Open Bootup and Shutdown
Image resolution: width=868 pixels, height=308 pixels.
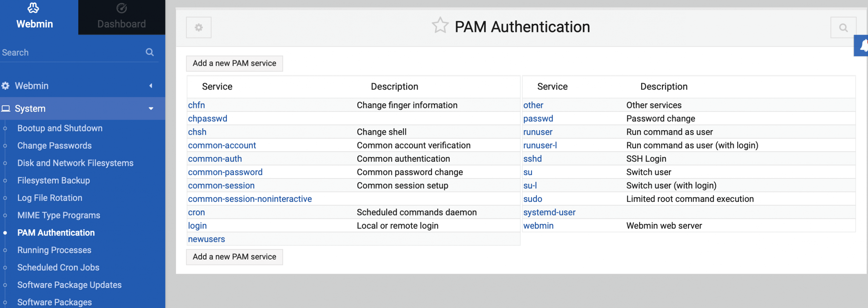coord(60,128)
